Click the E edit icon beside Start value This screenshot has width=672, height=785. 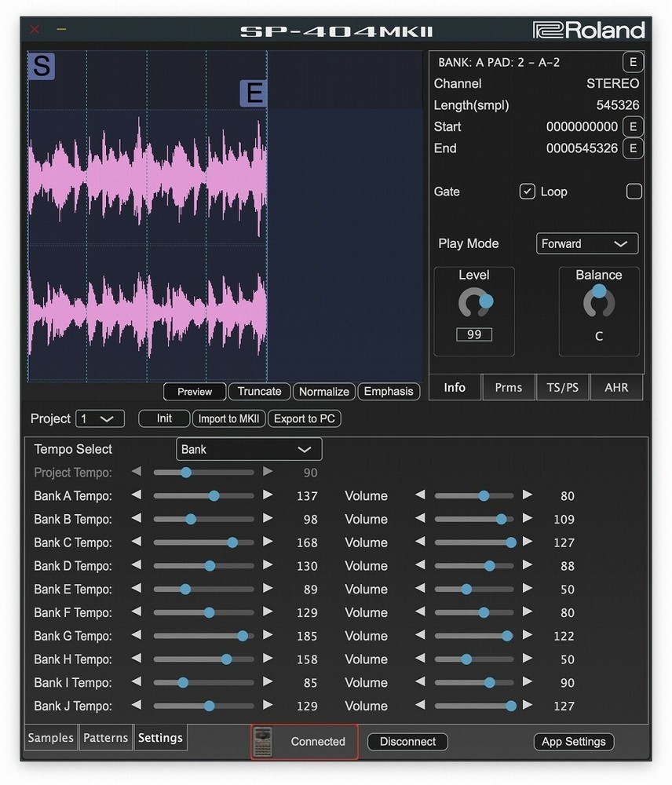click(x=633, y=127)
